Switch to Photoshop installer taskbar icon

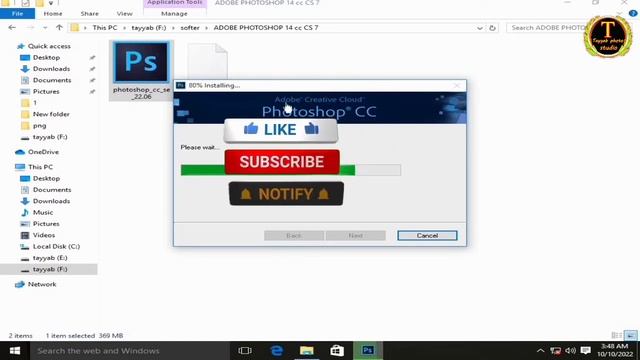[368, 351]
